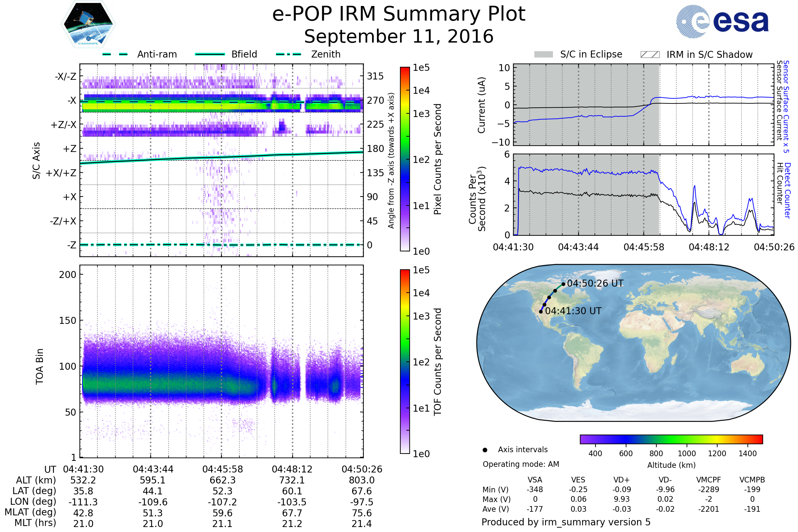Click the hatched IRM in S/C Shadow patch
798x532 pixels.
pyautogui.click(x=650, y=55)
